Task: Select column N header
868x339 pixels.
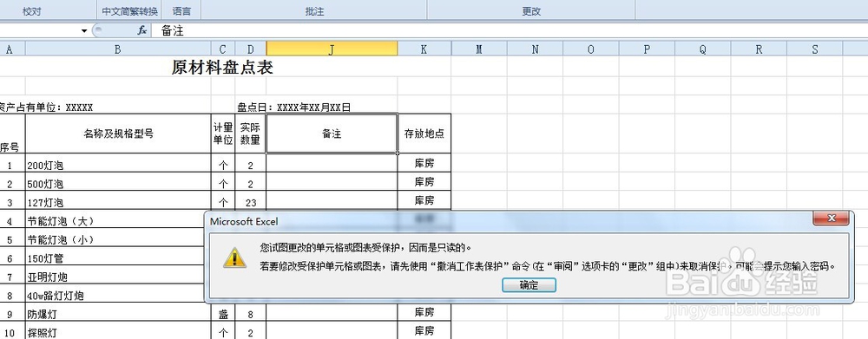Action: point(535,49)
